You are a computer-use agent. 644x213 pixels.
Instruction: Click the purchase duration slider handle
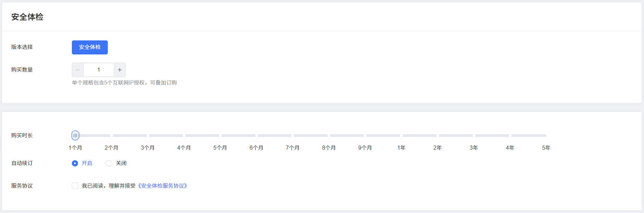pos(75,135)
